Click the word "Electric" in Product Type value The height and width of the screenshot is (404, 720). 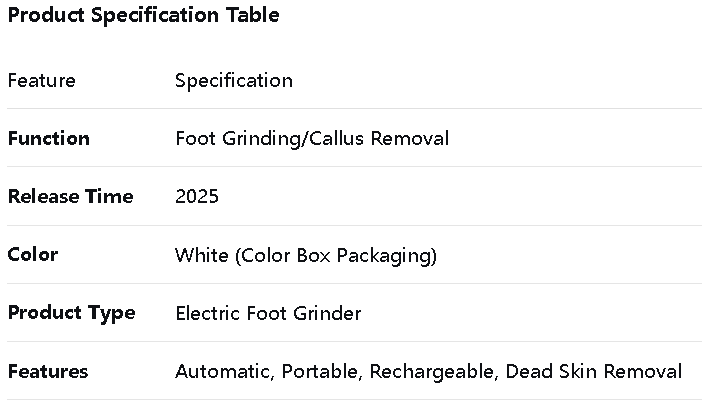(208, 313)
